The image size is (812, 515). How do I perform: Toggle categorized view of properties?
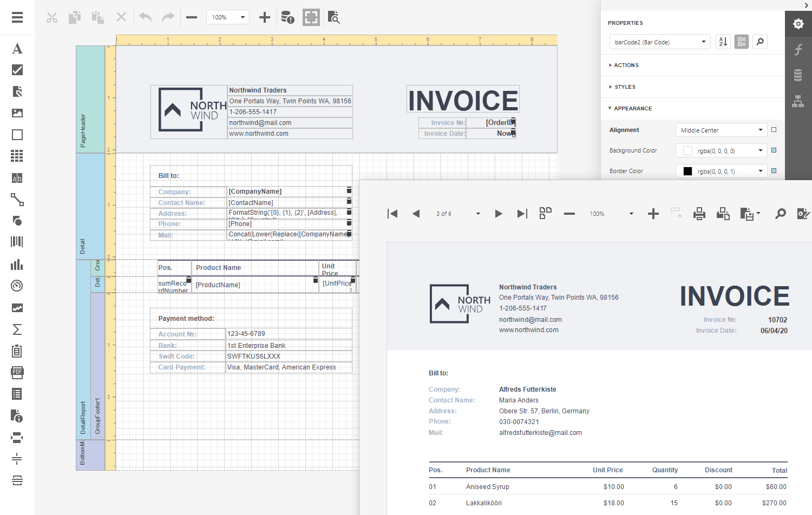click(x=742, y=42)
